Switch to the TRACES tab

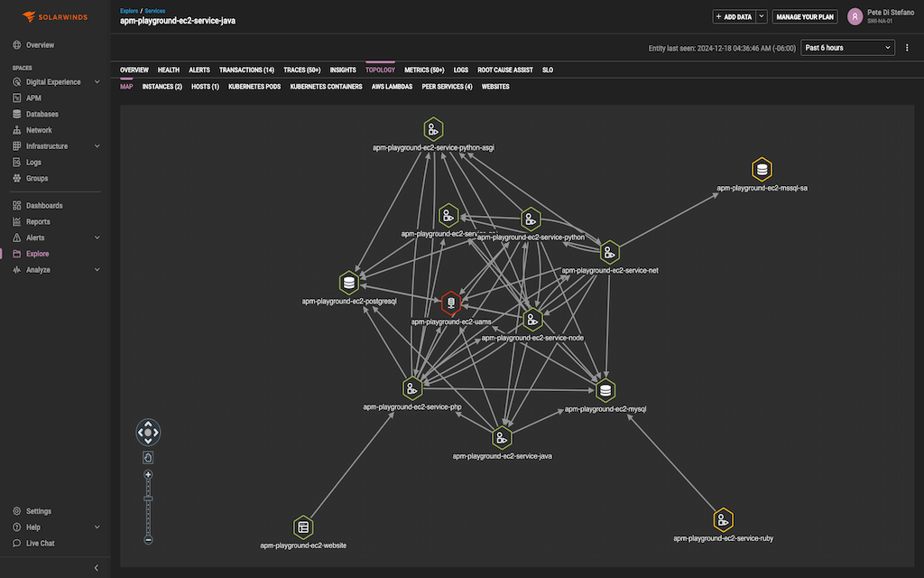click(x=302, y=70)
